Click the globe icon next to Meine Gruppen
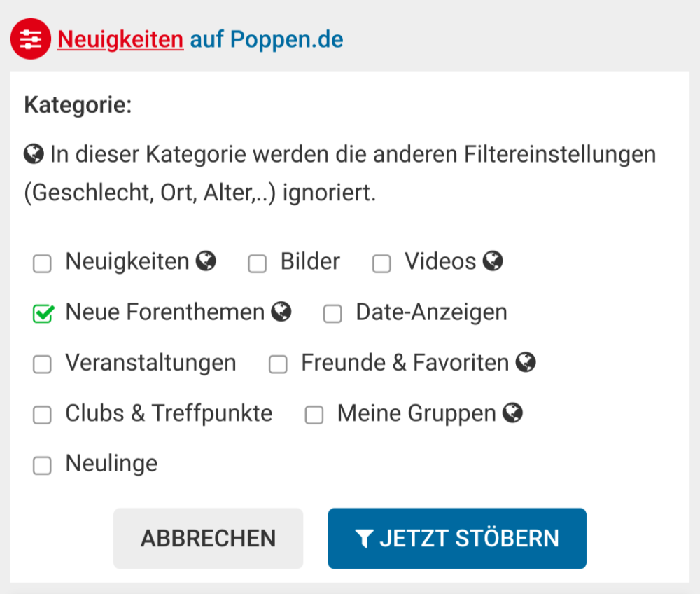Image resolution: width=700 pixels, height=594 pixels. [x=512, y=413]
